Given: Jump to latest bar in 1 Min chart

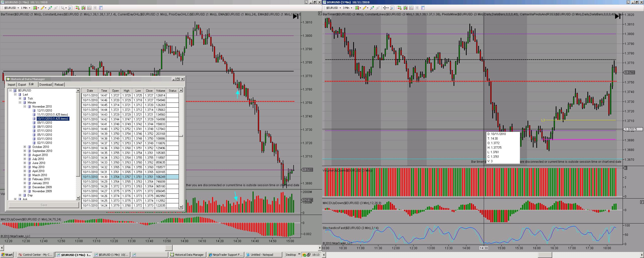Looking at the screenshot, I should pyautogui.click(x=296, y=16).
